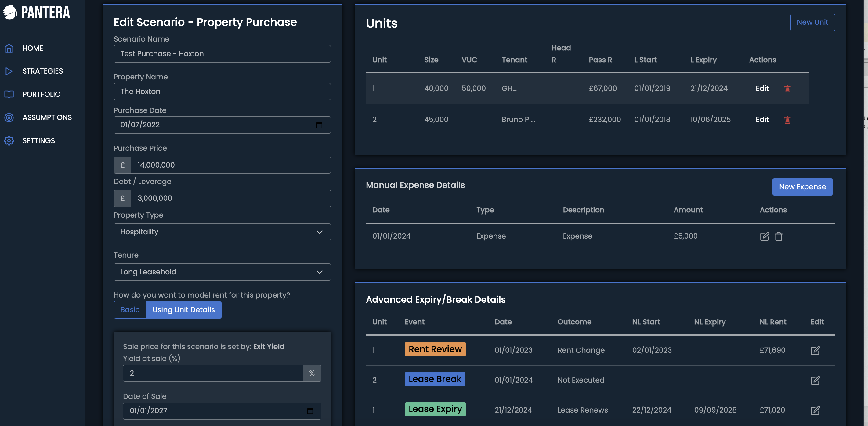
Task: Edit the Lease Expiry event row icon
Action: [x=815, y=410]
